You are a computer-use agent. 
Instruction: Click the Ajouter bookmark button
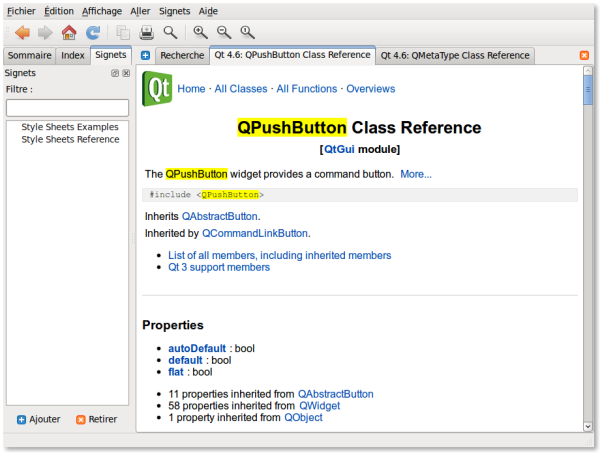pos(39,419)
